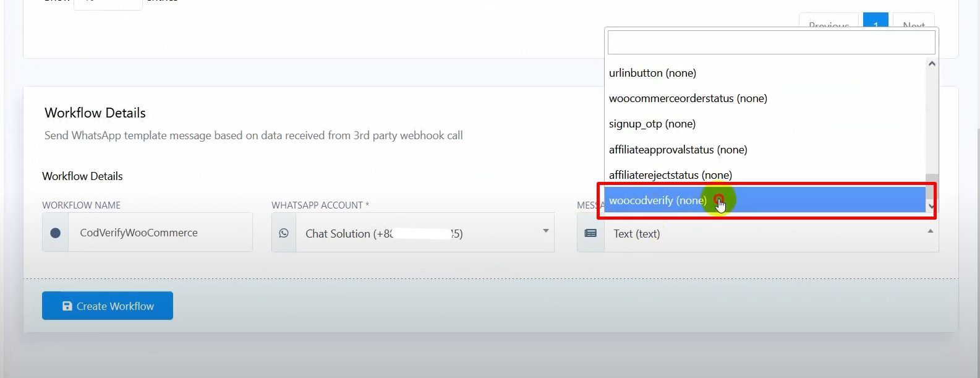This screenshot has width=980, height=378.
Task: Choose woocommerceorderstatus (none) from the list
Action: (x=688, y=98)
